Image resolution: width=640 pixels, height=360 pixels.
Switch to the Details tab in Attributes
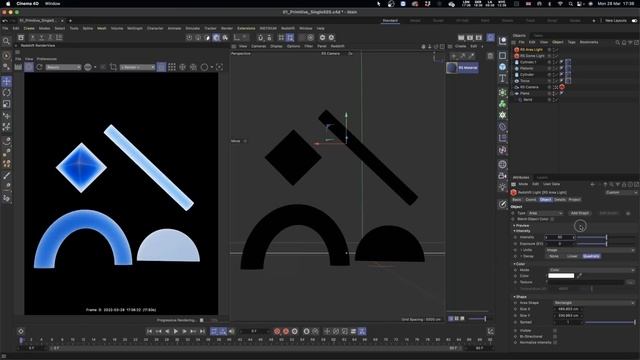pos(560,200)
